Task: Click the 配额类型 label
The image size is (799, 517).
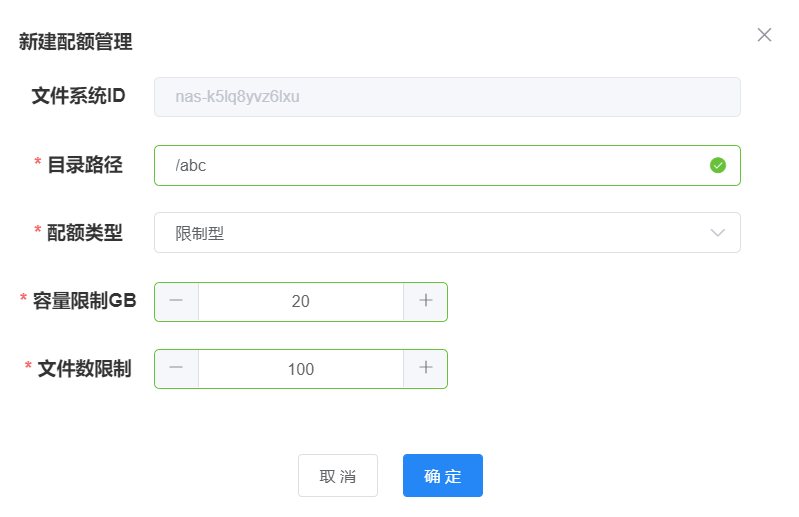Action: click(85, 232)
